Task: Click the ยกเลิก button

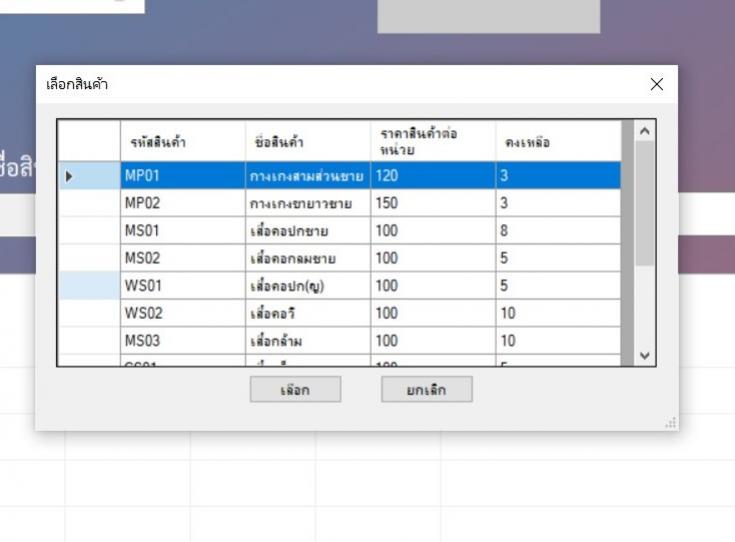Action: click(427, 389)
